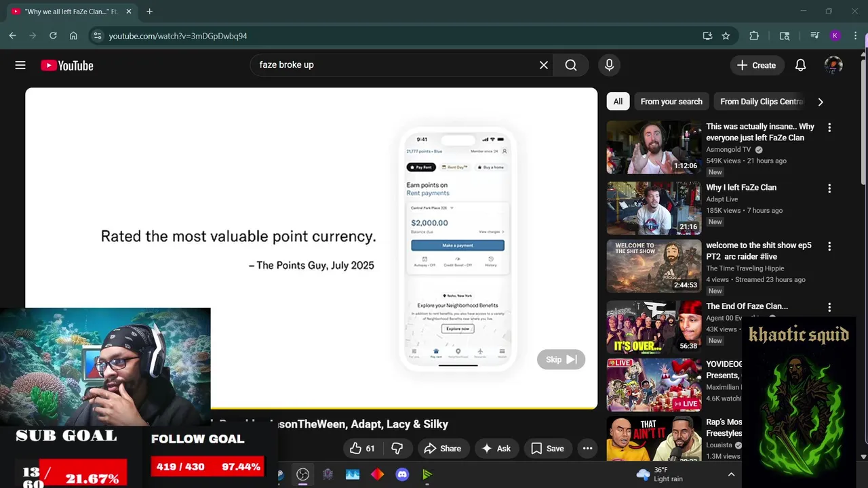Open the Adapt Live video thumbnail
Screen dimensions: 868x488
[x=654, y=208]
